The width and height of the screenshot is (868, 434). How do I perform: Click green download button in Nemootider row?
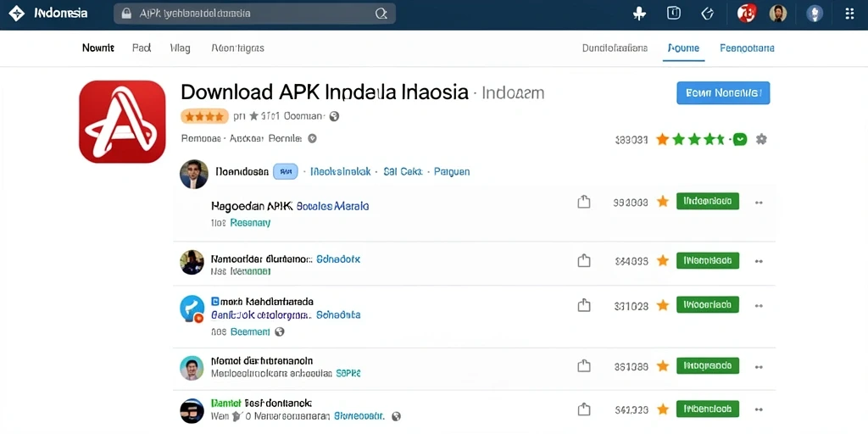click(x=708, y=259)
